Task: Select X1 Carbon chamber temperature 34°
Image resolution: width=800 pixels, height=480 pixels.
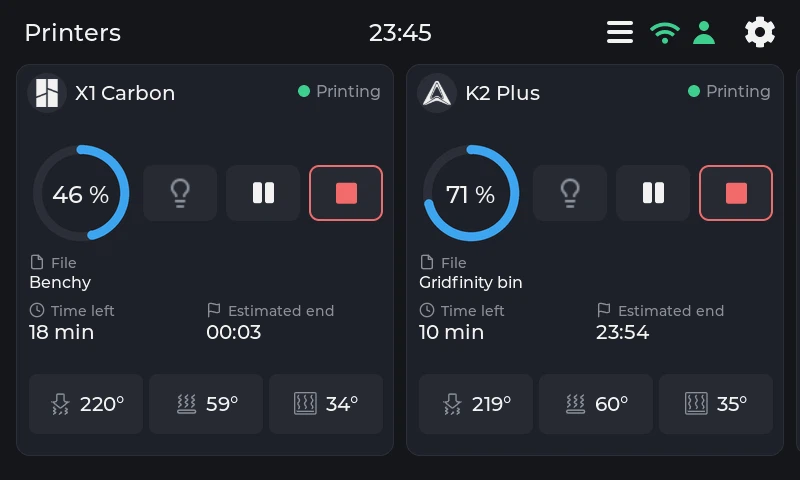Action: pyautogui.click(x=326, y=404)
